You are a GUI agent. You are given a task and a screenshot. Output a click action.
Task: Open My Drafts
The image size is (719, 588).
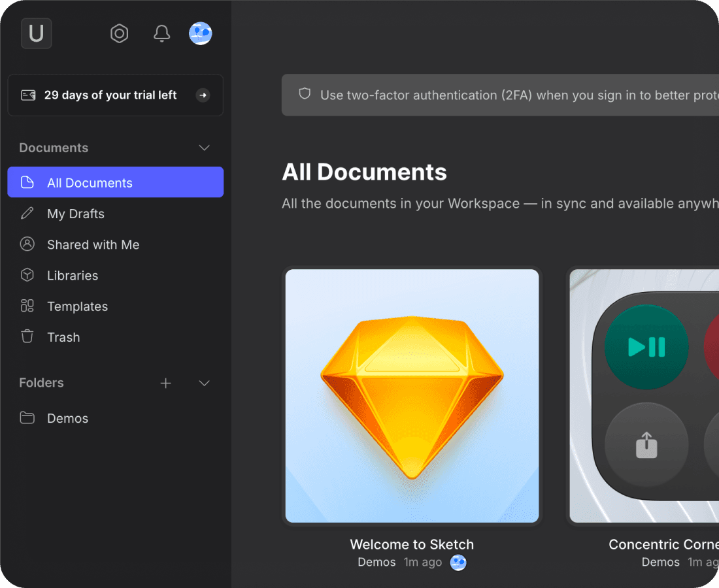[x=116, y=214]
